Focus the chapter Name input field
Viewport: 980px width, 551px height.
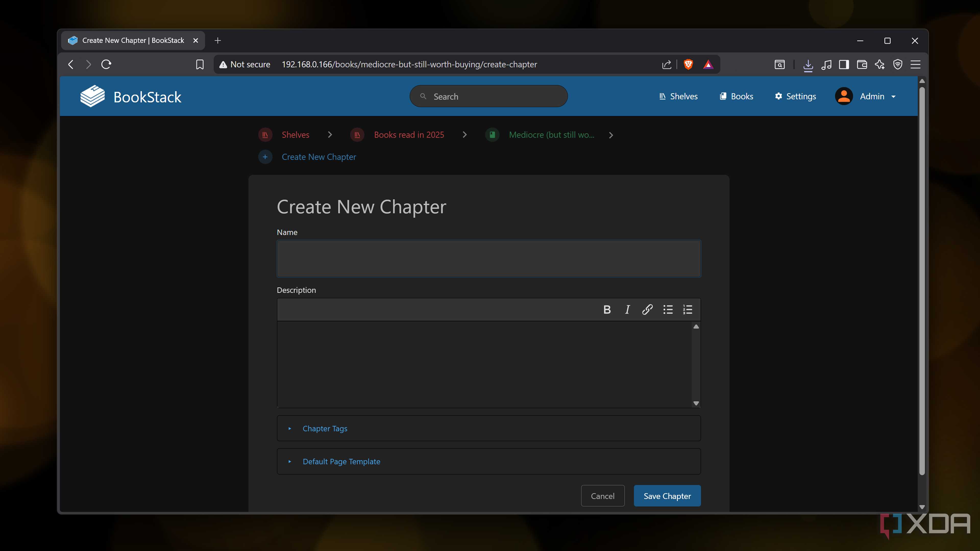pyautogui.click(x=488, y=259)
